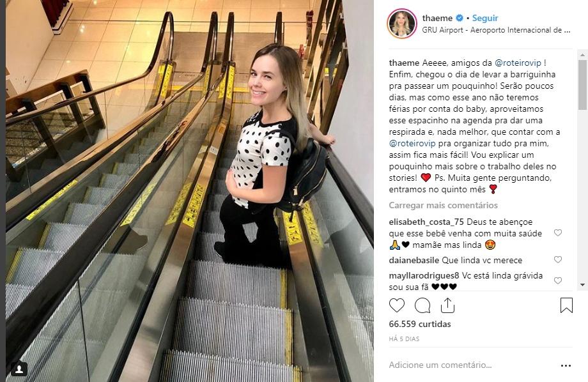Click the thaeme profile picture avatar

pos(402,24)
